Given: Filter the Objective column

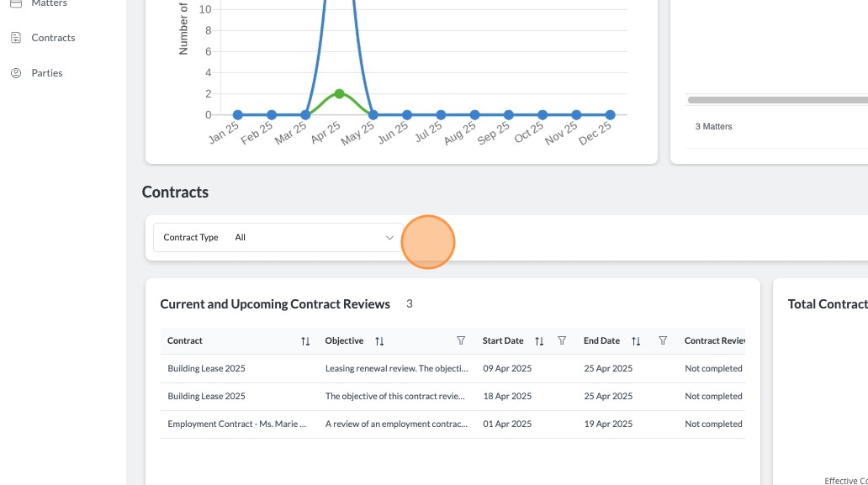Looking at the screenshot, I should (461, 340).
